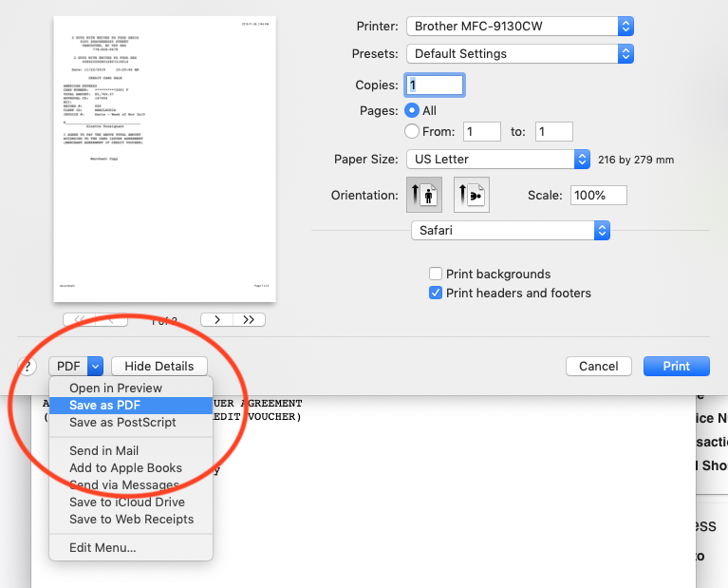Choose Save to iCloud Drive
Screen dimensions: 728x588
(x=127, y=502)
